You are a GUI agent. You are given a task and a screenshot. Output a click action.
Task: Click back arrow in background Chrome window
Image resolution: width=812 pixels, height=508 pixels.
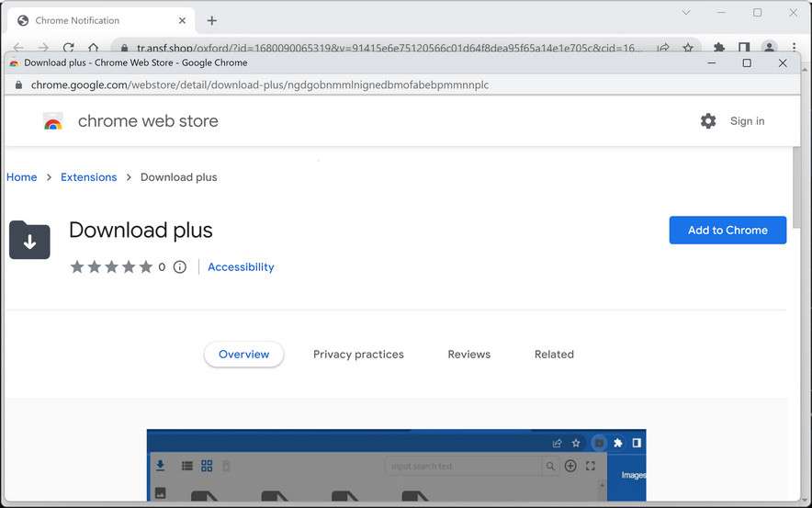(18, 48)
